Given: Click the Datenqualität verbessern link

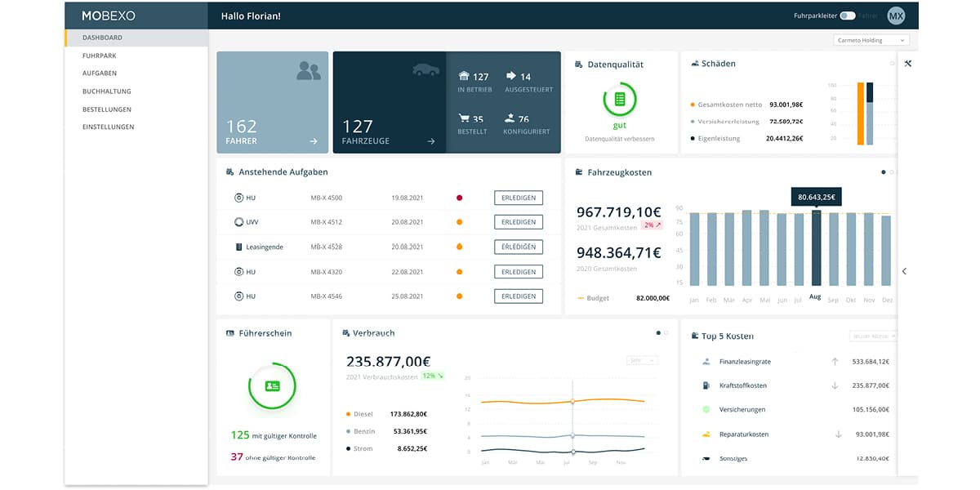Looking at the screenshot, I should 619,139.
